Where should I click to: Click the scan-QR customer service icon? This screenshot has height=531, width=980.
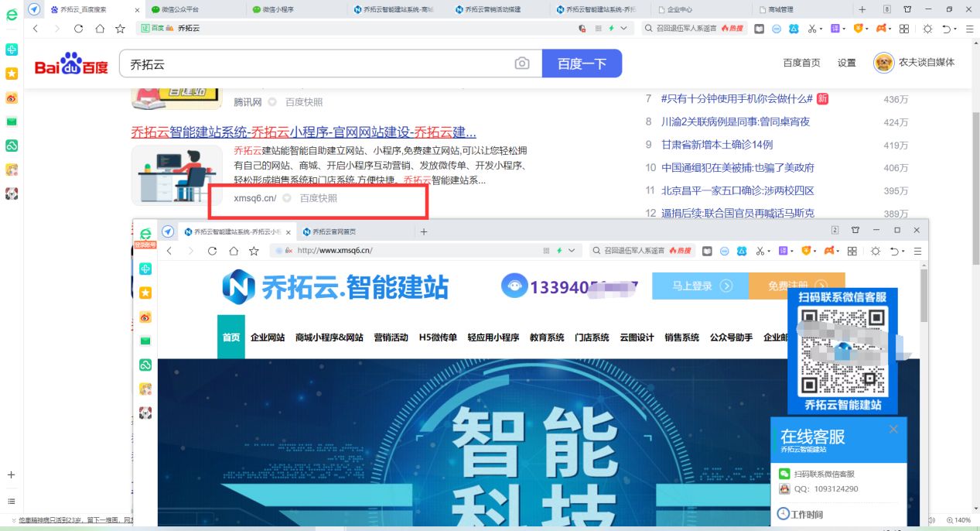(x=785, y=472)
